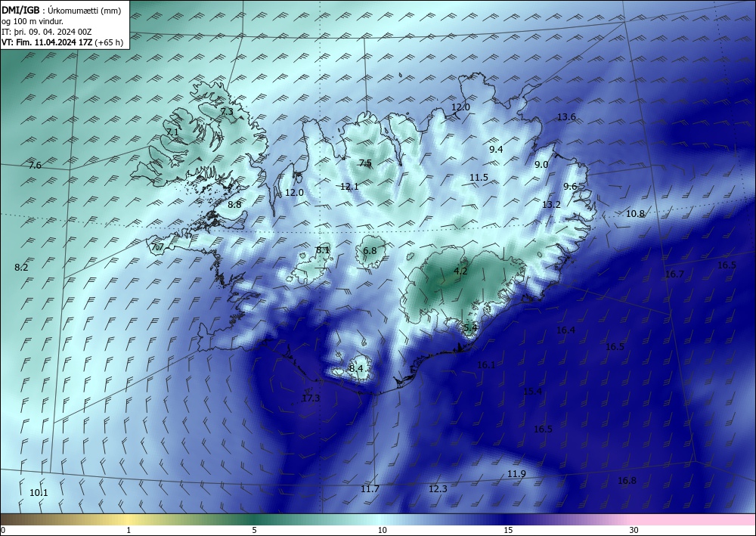756x536 pixels.
Task: Click the 10.8 value east of Iceland
Action: [635, 213]
